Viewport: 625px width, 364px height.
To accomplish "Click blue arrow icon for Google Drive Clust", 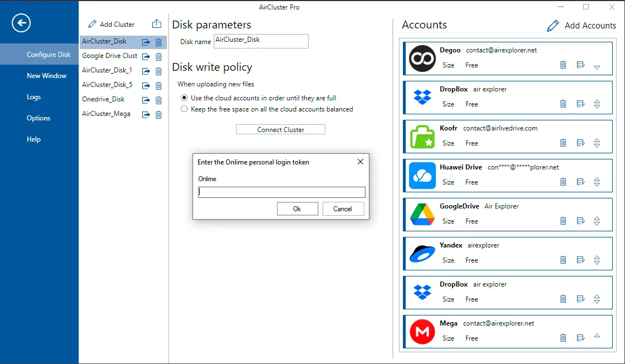I will [146, 56].
